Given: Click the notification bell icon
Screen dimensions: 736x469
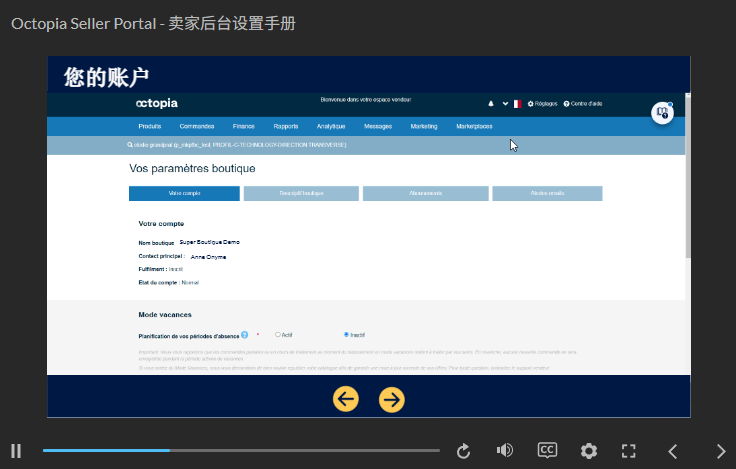Looking at the screenshot, I should coord(491,104).
